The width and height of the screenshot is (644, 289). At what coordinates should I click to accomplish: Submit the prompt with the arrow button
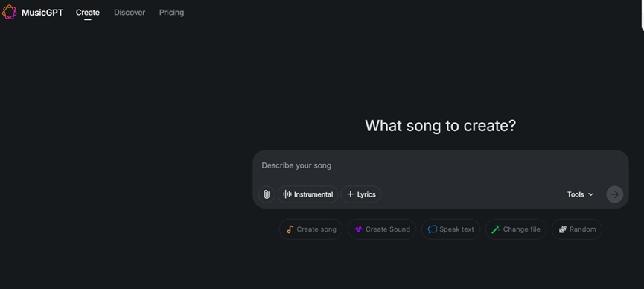pyautogui.click(x=614, y=194)
